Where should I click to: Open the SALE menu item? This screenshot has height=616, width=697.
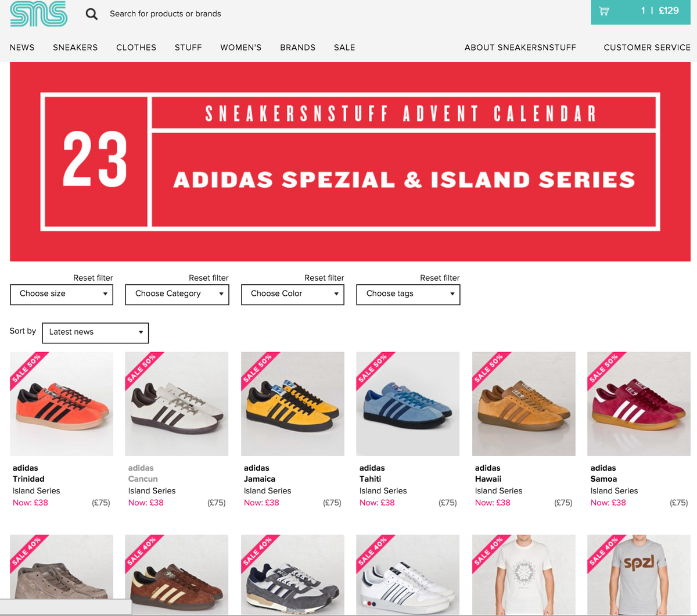tap(344, 48)
